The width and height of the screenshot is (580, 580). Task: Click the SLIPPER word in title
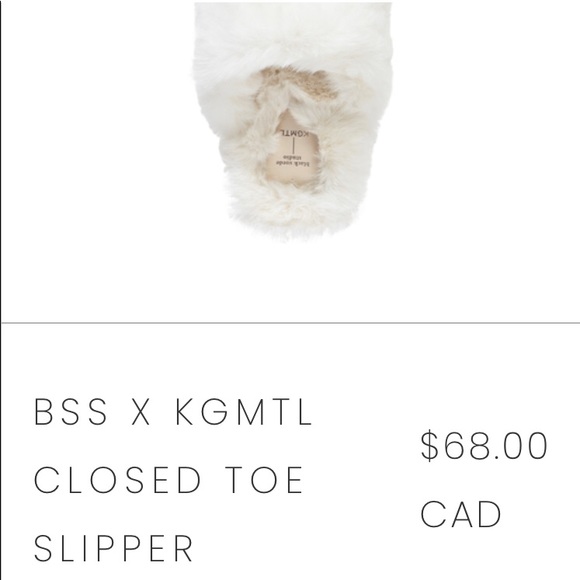coord(113,548)
